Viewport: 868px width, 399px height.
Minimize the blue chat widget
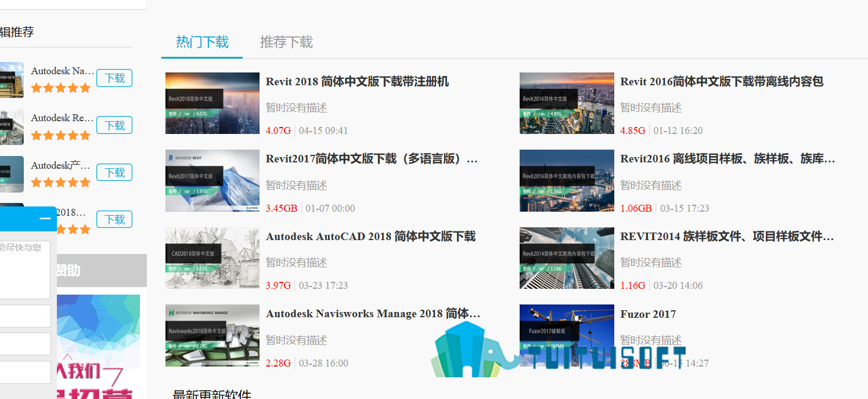coord(45,219)
